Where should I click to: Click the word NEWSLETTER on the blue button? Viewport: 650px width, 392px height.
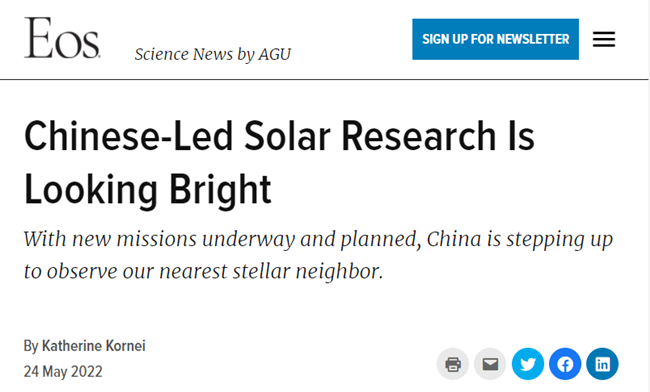click(533, 39)
